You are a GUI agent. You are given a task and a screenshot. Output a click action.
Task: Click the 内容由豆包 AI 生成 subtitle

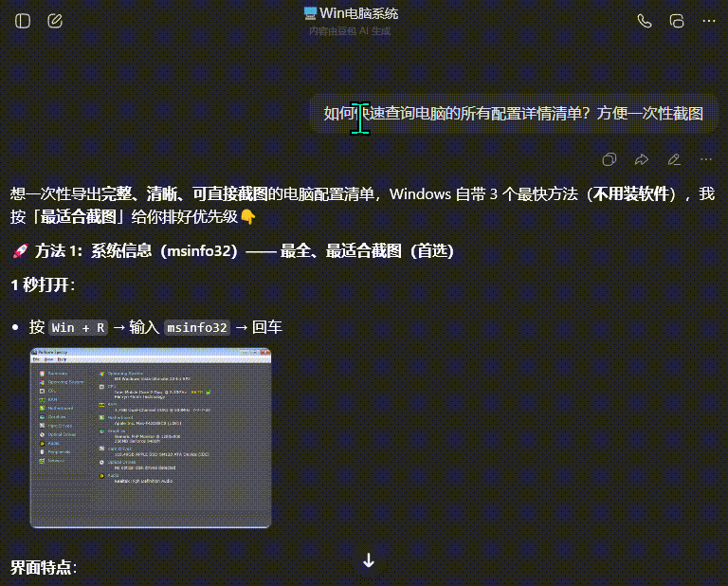click(x=350, y=31)
